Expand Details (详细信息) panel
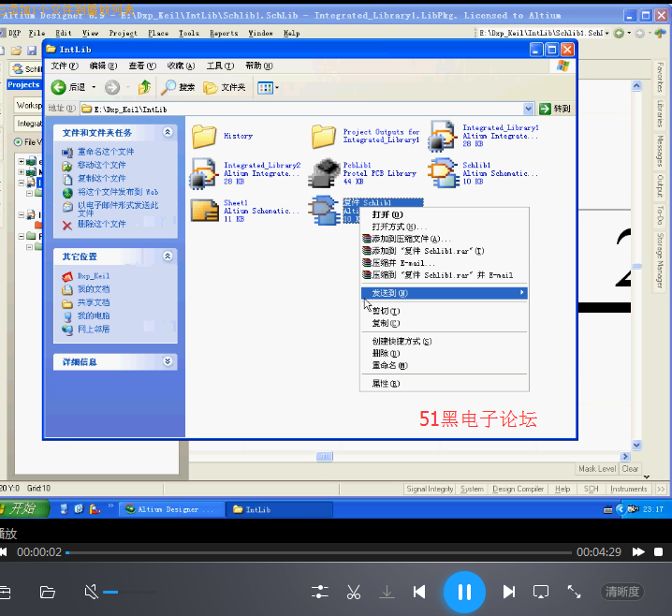 tap(168, 361)
